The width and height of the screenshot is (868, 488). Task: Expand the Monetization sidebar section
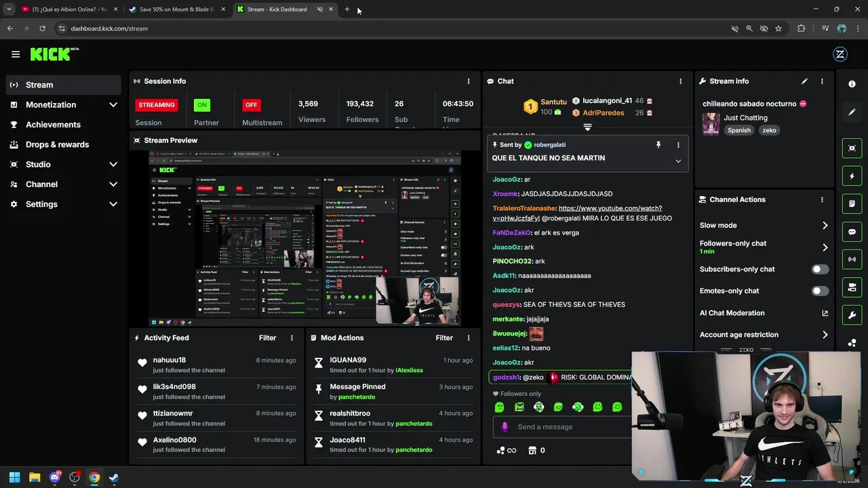point(113,105)
